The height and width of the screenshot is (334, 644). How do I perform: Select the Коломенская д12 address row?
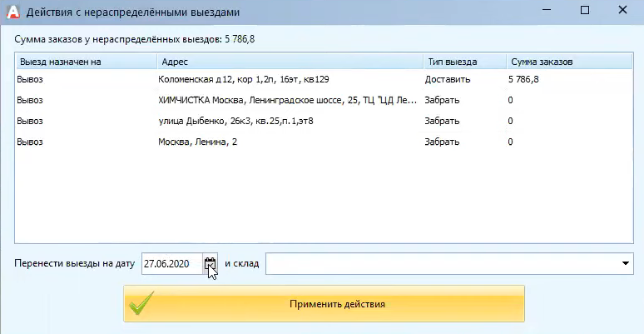(x=324, y=79)
